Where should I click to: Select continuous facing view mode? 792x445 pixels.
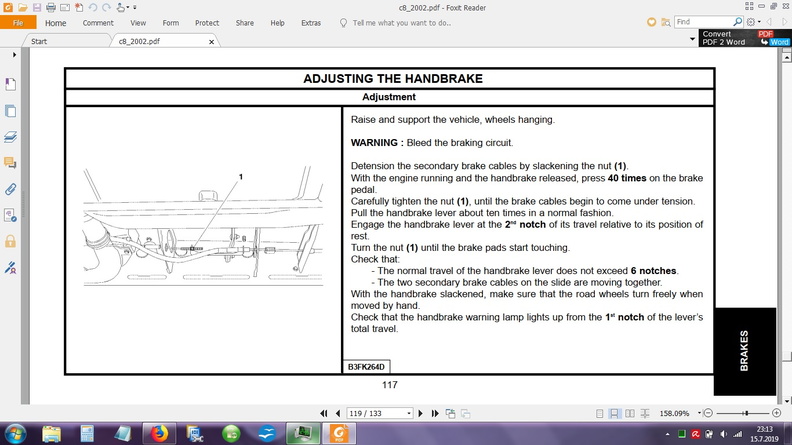click(x=645, y=413)
